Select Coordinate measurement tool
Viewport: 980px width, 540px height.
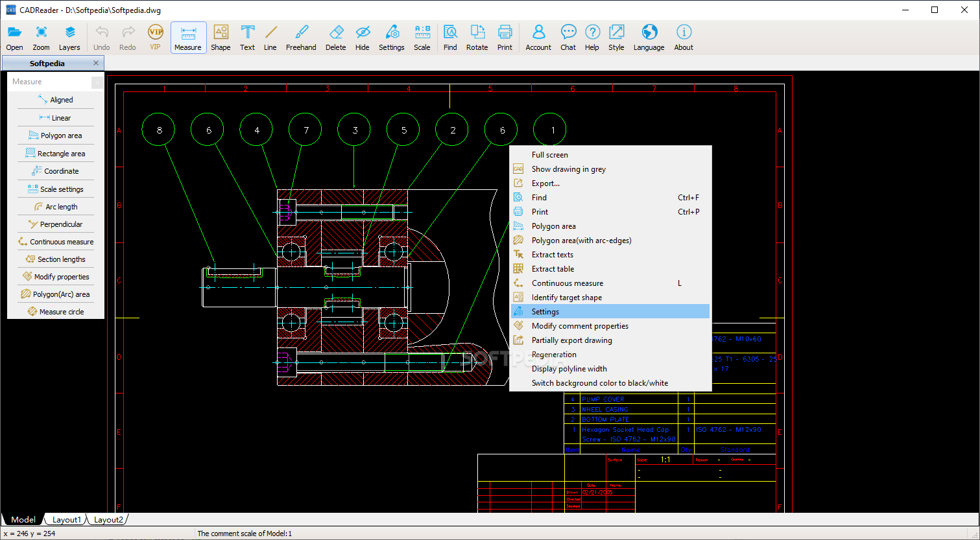click(x=56, y=171)
